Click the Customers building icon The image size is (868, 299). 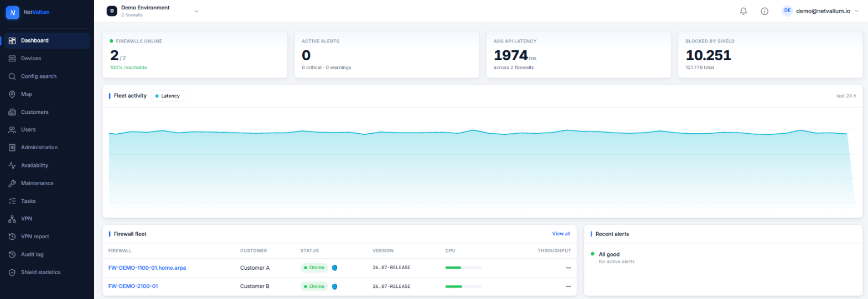[x=12, y=112]
